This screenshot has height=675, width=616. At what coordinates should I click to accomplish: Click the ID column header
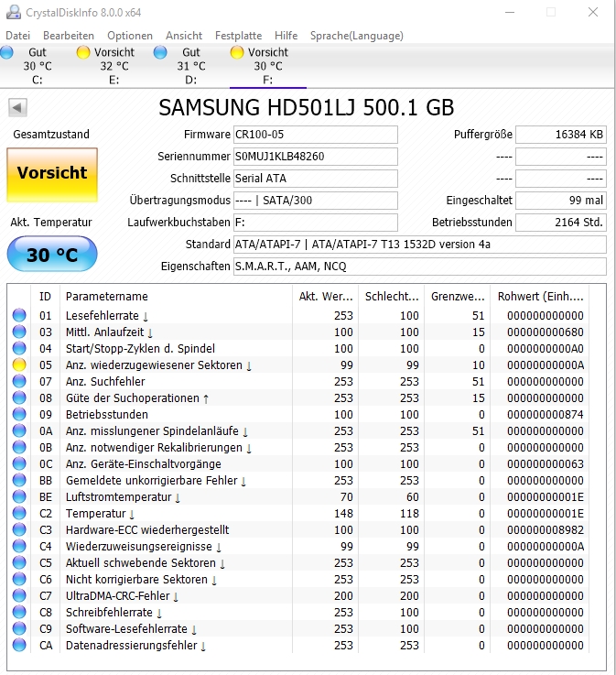[45, 296]
